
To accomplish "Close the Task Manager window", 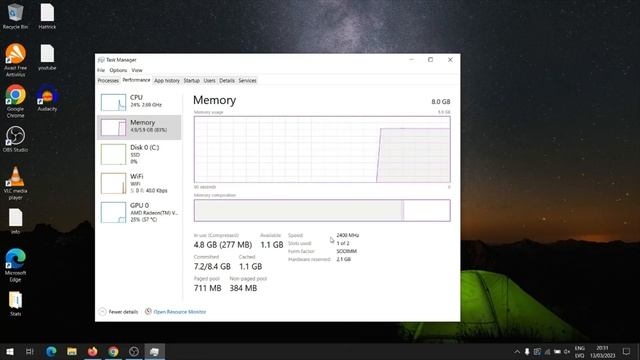I will tap(450, 60).
